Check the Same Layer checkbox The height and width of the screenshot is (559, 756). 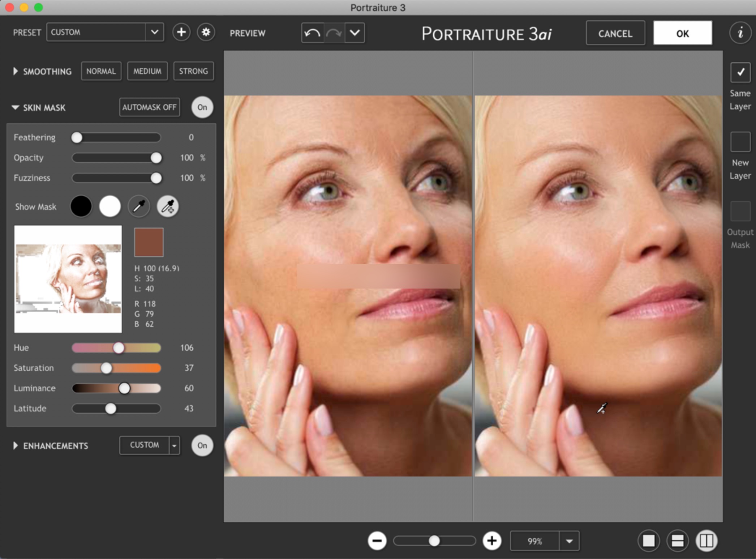pyautogui.click(x=740, y=72)
